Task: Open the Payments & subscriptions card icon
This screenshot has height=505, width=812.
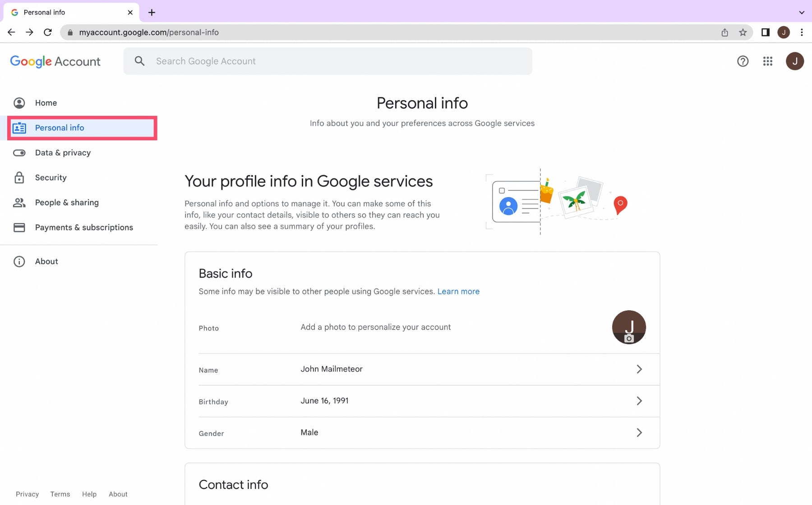Action: point(19,227)
